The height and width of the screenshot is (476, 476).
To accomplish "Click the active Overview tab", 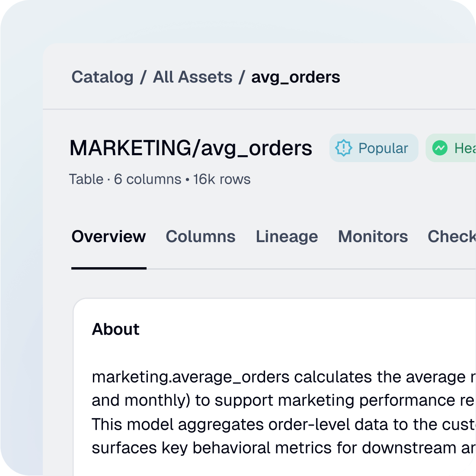I will [109, 237].
